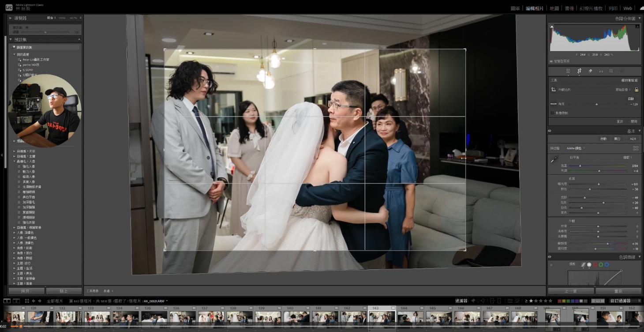Image resolution: width=644 pixels, height=332 pixels.
Task: Toggle the red color label filter
Action: (x=560, y=301)
